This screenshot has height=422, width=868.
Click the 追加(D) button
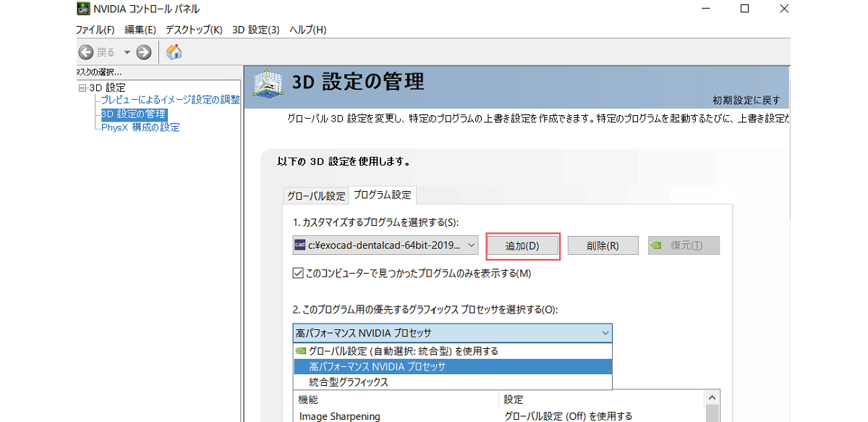522,245
